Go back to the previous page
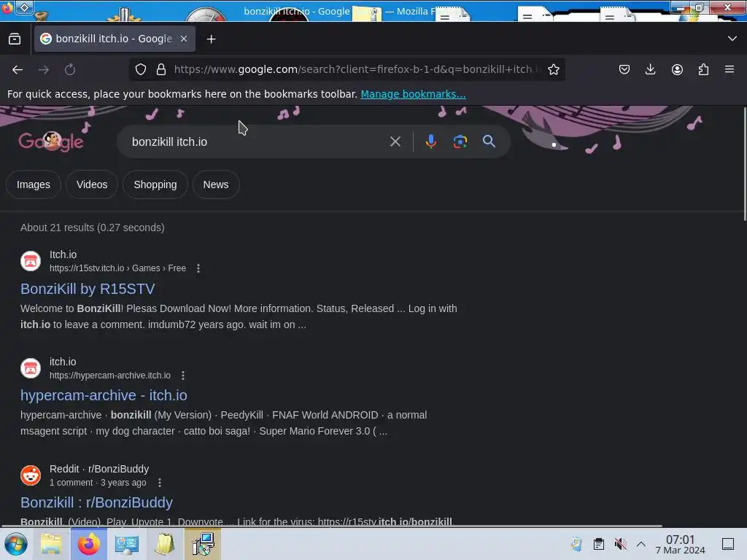 click(x=18, y=69)
